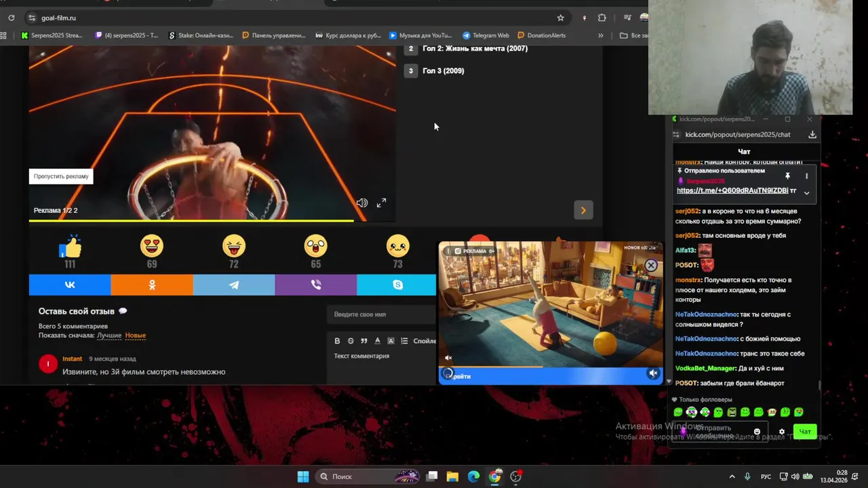Click the small mute icon inside floating ad
868x488 pixels.
pyautogui.click(x=448, y=358)
